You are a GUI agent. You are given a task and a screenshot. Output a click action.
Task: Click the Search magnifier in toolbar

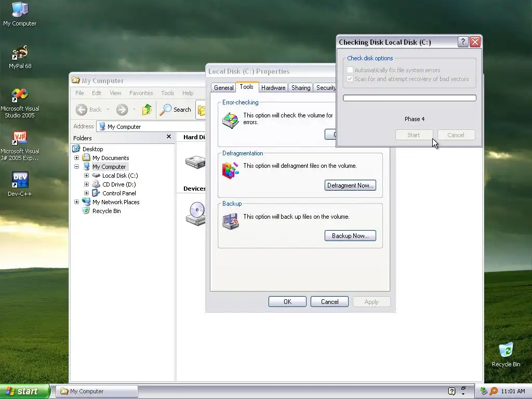click(165, 110)
